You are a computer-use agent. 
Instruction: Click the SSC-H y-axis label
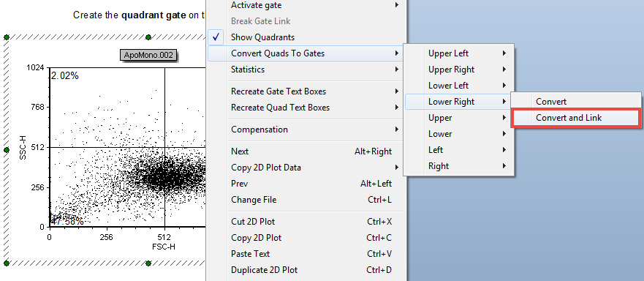pos(23,147)
